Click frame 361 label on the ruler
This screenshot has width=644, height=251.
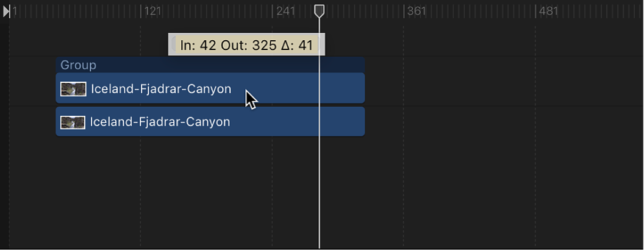click(417, 11)
